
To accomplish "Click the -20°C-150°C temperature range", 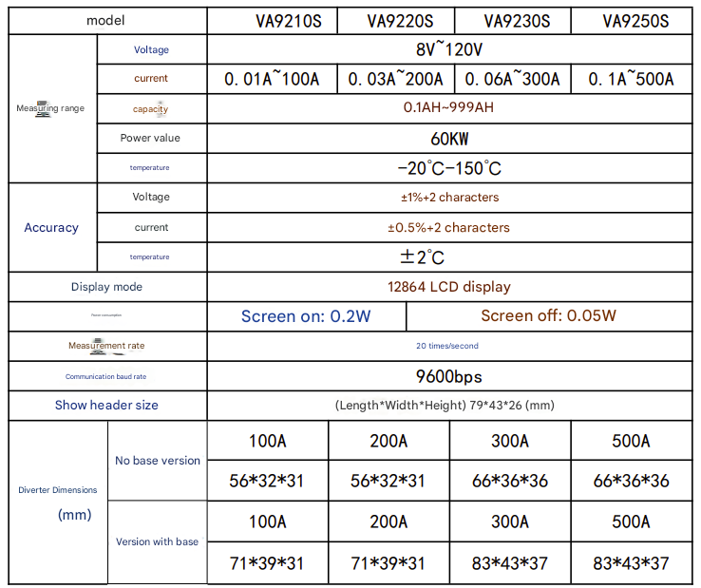I will (x=449, y=168).
